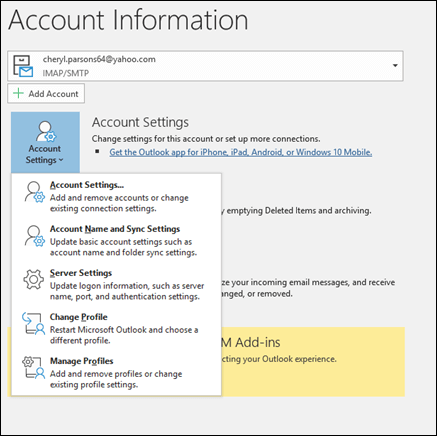Click the mailbox envelope account icon
Image resolution: width=437 pixels, height=436 pixels.
pos(23,66)
